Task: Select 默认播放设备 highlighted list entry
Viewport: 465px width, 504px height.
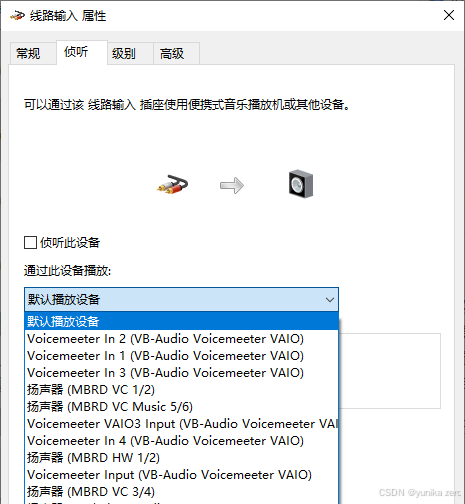Action: (x=182, y=321)
